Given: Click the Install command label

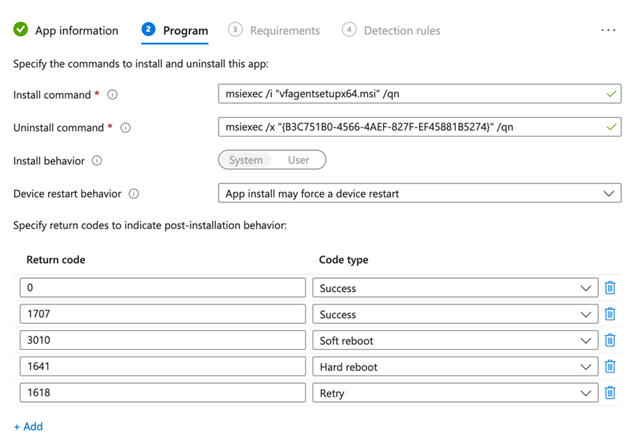Looking at the screenshot, I should [x=52, y=95].
